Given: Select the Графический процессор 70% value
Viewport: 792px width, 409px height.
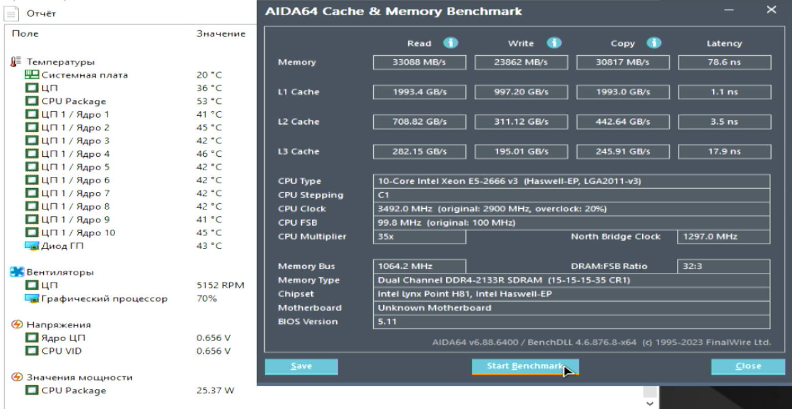Looking at the screenshot, I should 207,298.
